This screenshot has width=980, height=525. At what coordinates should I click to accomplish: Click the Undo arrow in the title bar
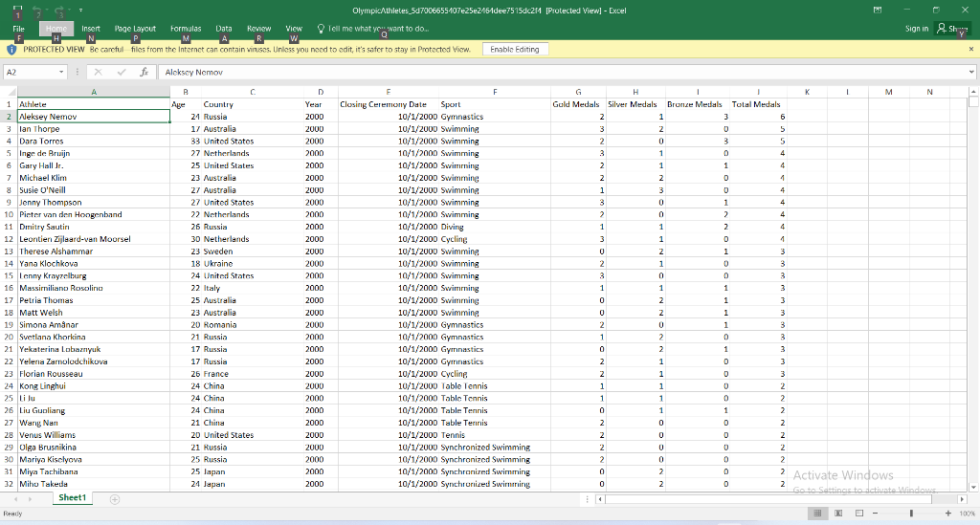pos(37,11)
